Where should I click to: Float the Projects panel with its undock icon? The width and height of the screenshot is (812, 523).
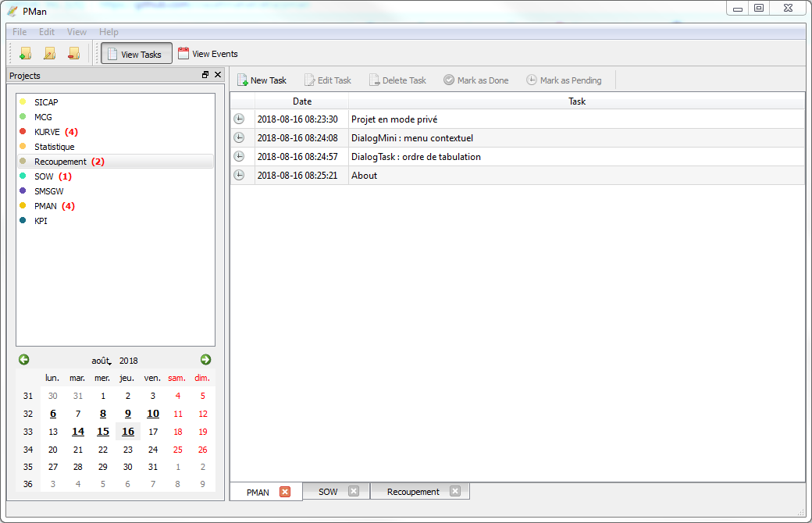click(205, 75)
